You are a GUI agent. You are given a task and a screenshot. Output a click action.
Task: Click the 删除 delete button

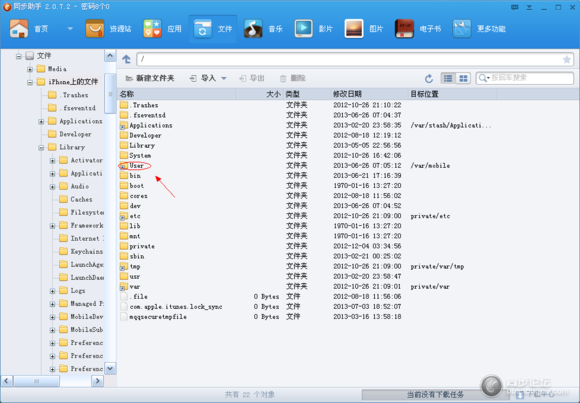(x=293, y=78)
